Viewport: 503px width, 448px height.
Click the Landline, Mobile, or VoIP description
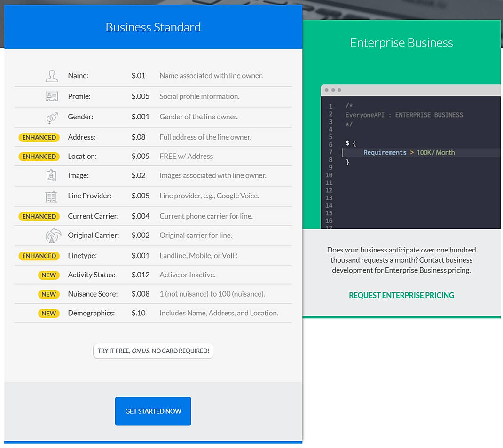coord(198,256)
